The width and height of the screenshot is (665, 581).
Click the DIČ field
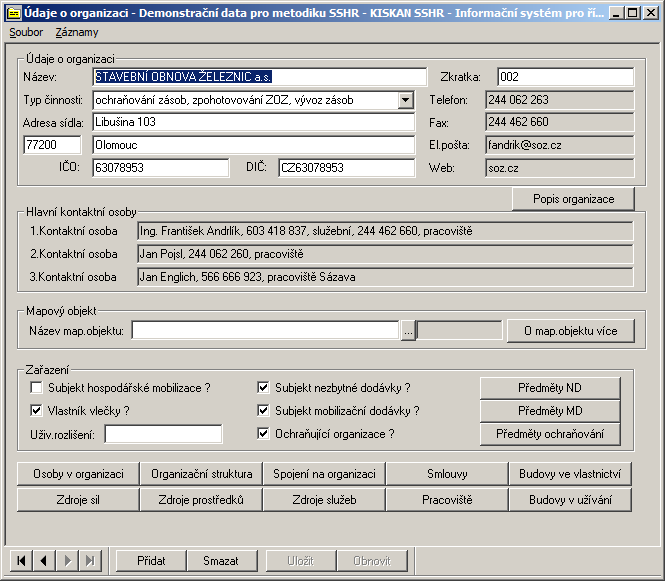pos(346,168)
